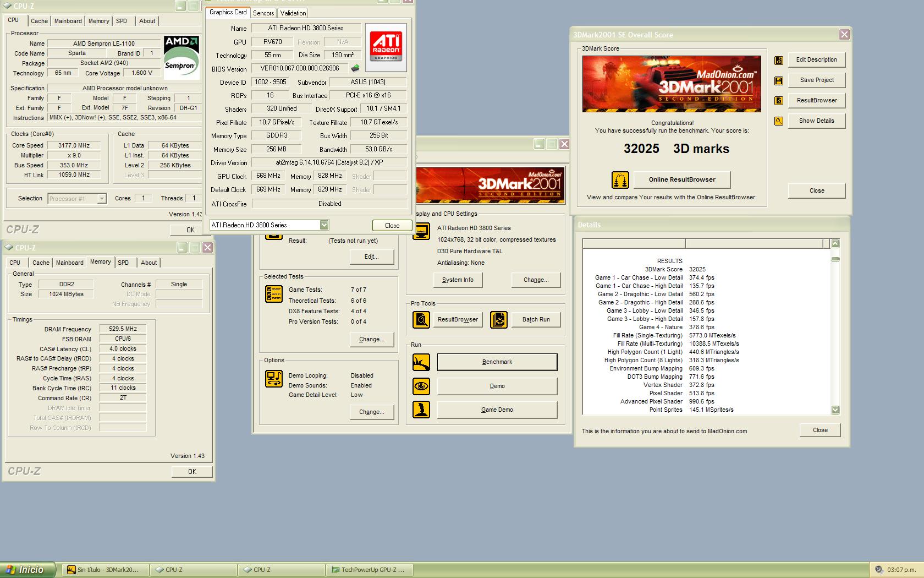Click the Details list scroll down arrow
924x578 pixels.
(x=835, y=410)
